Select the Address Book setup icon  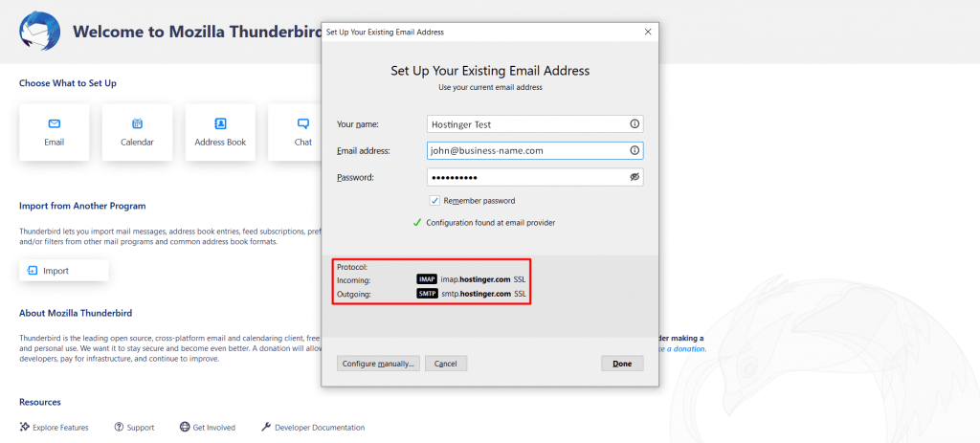click(220, 123)
